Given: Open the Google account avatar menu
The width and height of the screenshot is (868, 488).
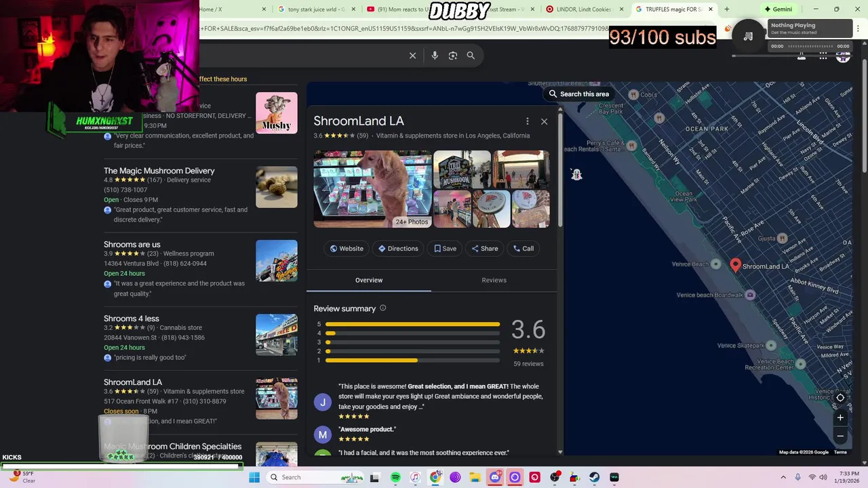Looking at the screenshot, I should (843, 57).
